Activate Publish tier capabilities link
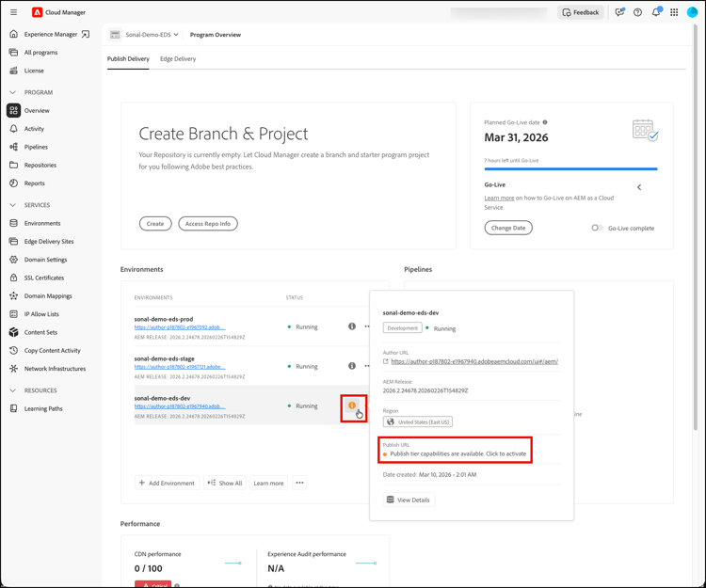Viewport: 706px width, 588px height. point(457,453)
